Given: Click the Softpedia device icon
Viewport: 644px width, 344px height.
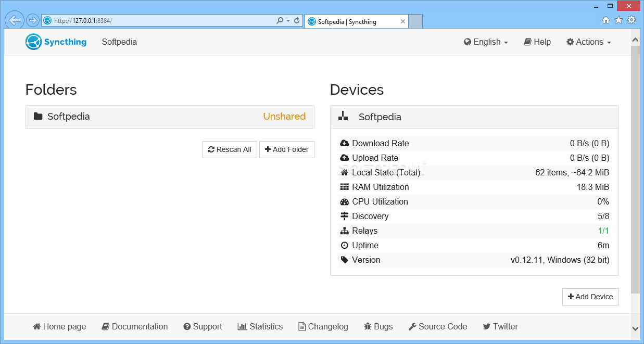Looking at the screenshot, I should 343,117.
